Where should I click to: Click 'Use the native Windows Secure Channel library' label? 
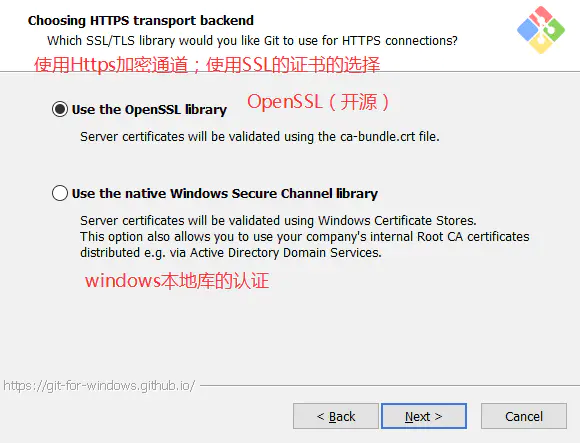[225, 194]
